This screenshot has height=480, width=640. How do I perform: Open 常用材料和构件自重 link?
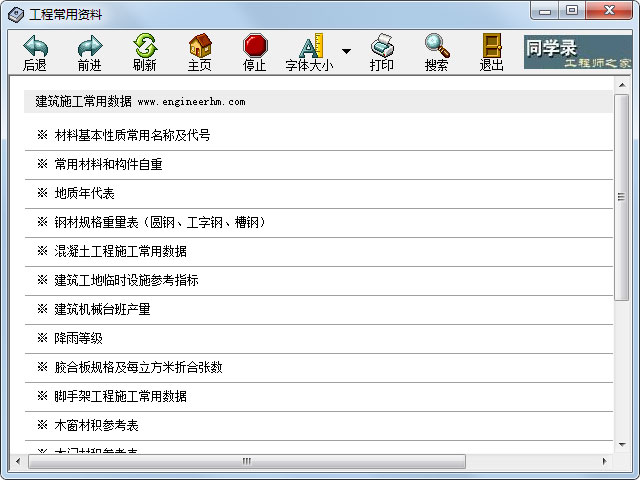pyautogui.click(x=108, y=164)
